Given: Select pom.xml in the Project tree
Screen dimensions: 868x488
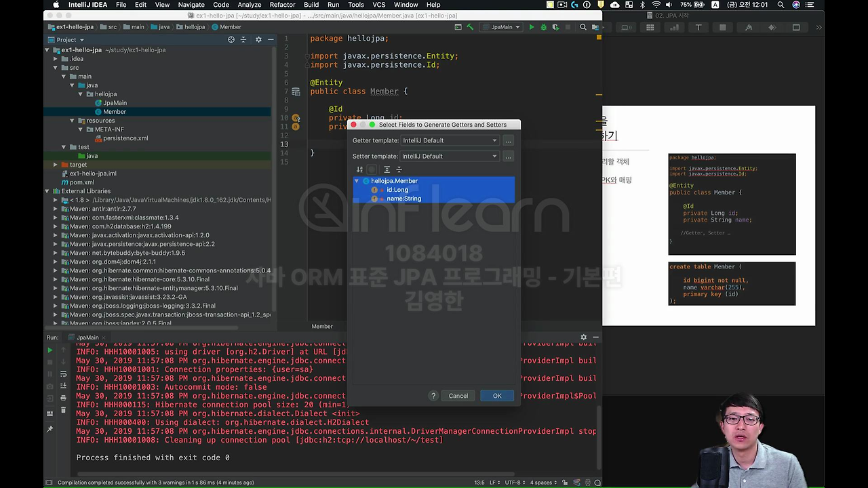Looking at the screenshot, I should click(81, 182).
